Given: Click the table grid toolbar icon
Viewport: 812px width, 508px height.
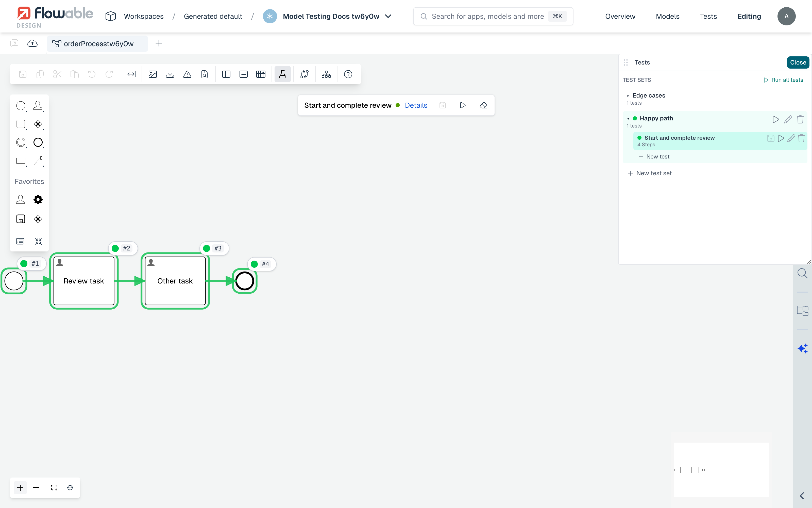Looking at the screenshot, I should tap(261, 74).
